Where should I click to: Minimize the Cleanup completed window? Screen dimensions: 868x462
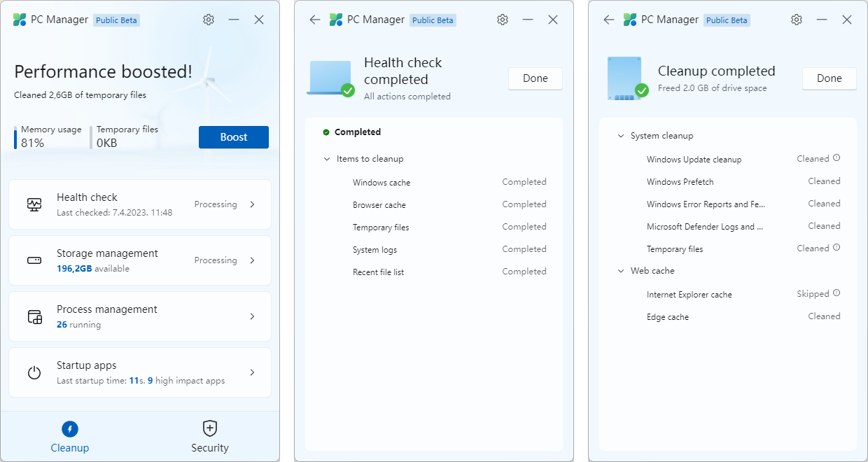pos(822,20)
